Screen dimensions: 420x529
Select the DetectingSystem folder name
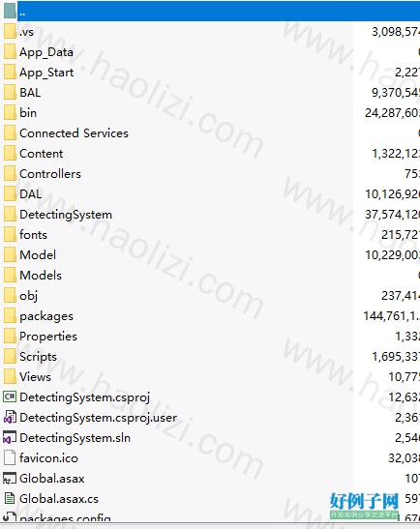coord(66,215)
